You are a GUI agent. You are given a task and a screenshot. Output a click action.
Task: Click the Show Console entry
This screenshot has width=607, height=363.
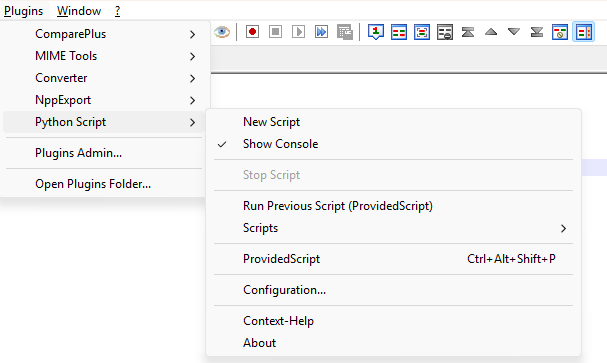click(x=393, y=144)
